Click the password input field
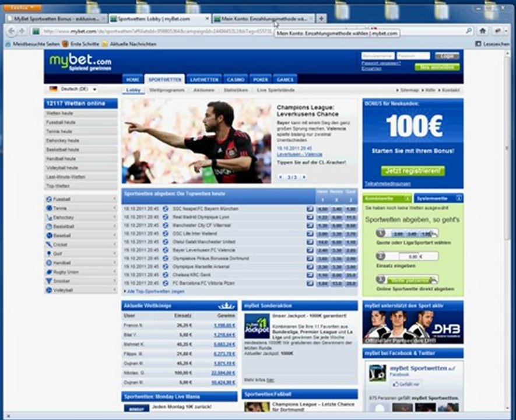Image resolution: width=516 pixels, height=420 pixels. coord(413,56)
